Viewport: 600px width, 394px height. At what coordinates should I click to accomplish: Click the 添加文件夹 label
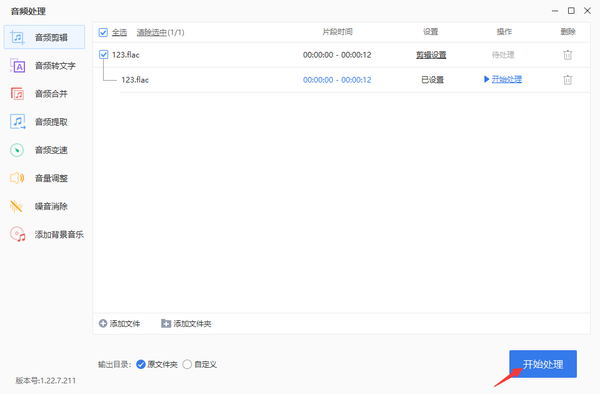tap(192, 324)
